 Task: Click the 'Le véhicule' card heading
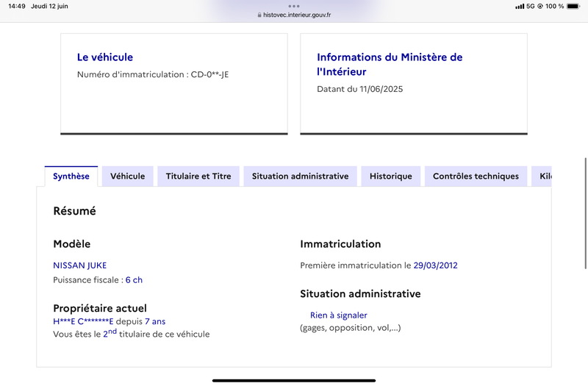tap(105, 57)
